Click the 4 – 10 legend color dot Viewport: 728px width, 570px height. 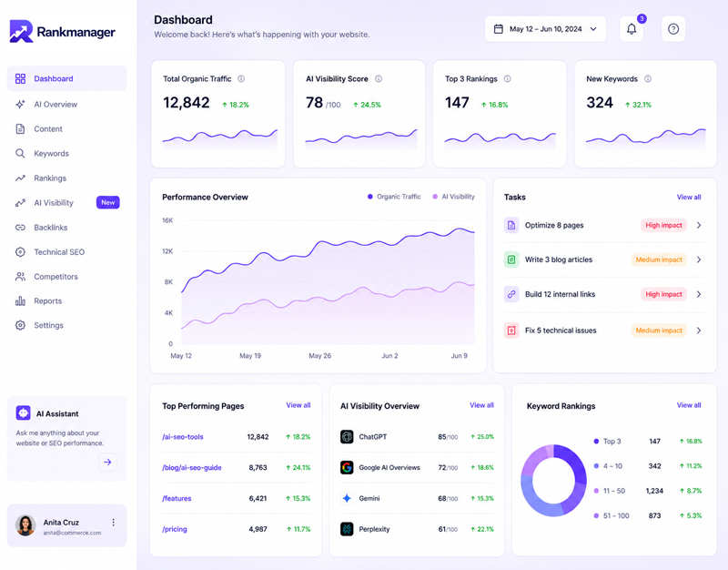pyautogui.click(x=596, y=466)
